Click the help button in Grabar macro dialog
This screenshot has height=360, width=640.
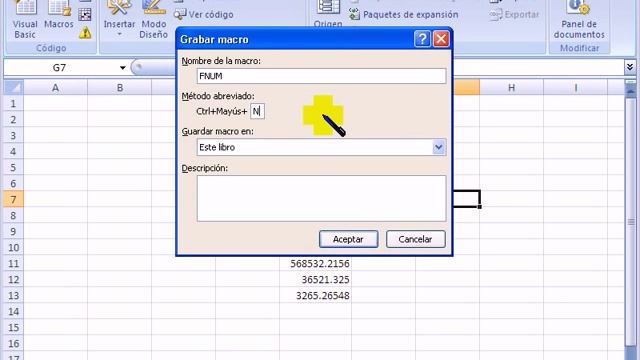click(422, 39)
